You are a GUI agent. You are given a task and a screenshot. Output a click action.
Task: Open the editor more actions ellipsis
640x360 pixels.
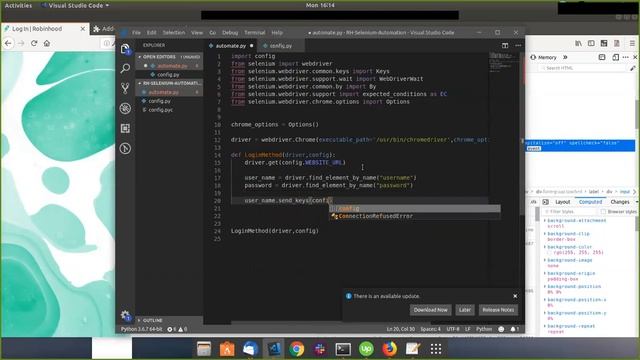tap(518, 45)
